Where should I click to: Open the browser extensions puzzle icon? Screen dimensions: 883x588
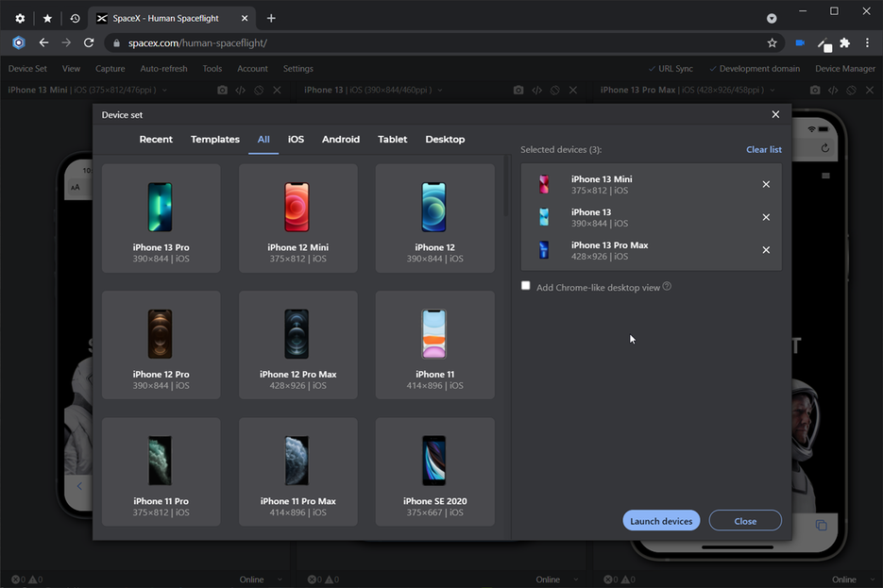(844, 42)
